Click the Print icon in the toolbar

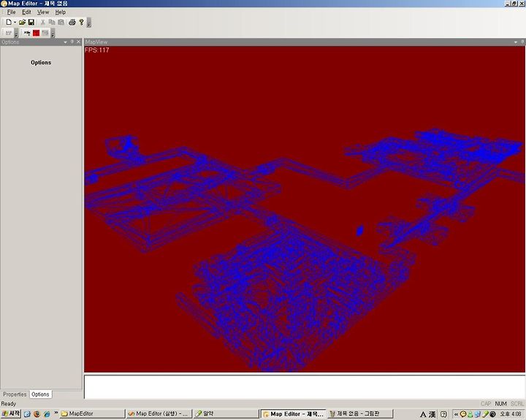72,22
